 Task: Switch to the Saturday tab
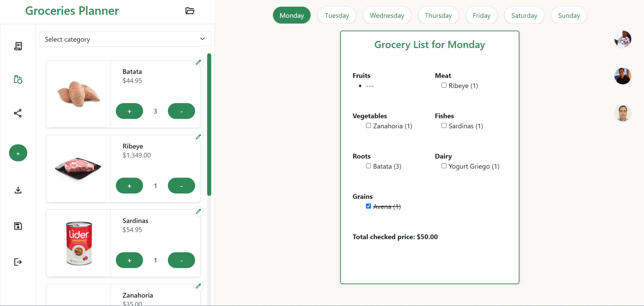(x=524, y=15)
